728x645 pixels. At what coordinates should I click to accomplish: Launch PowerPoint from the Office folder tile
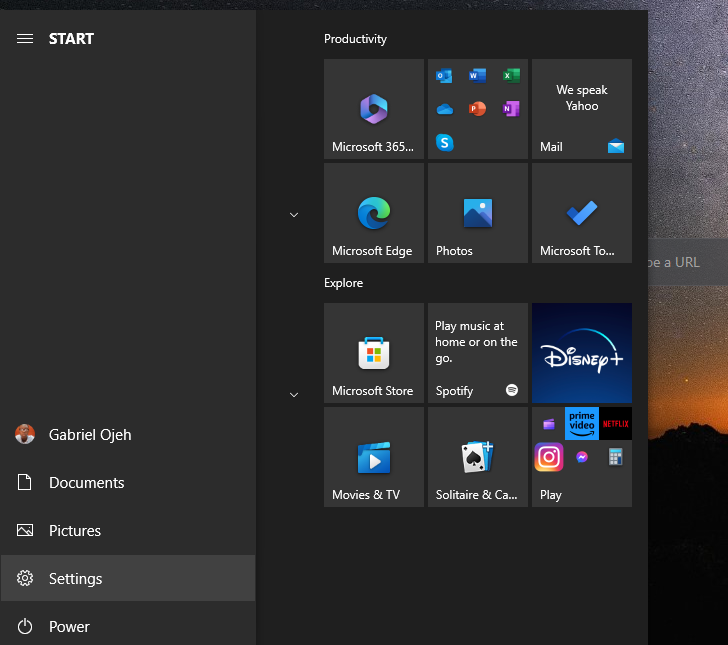[477, 109]
